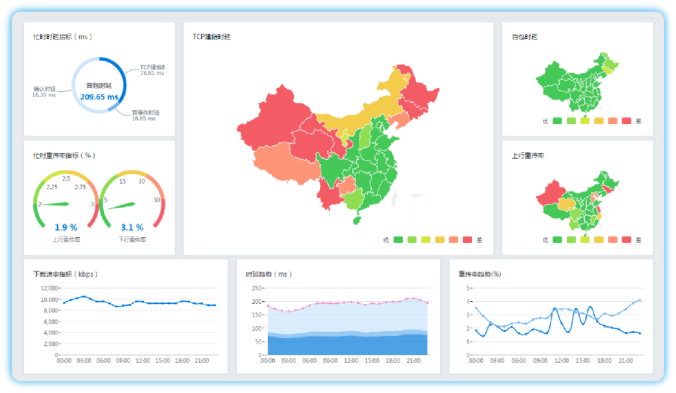
Task: Click the yellow-green swatch in TCP map legend
Action: coord(426,240)
